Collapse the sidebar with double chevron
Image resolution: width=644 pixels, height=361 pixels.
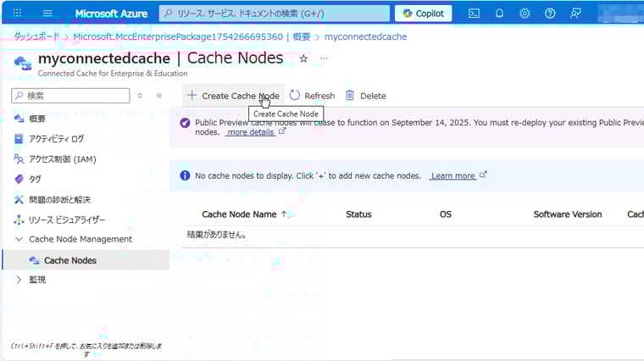coord(159,96)
